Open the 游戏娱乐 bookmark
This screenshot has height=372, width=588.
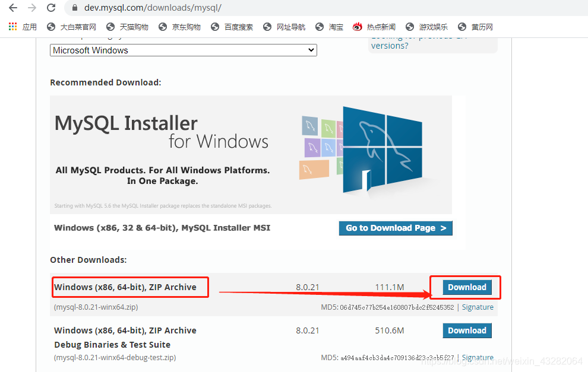point(427,27)
